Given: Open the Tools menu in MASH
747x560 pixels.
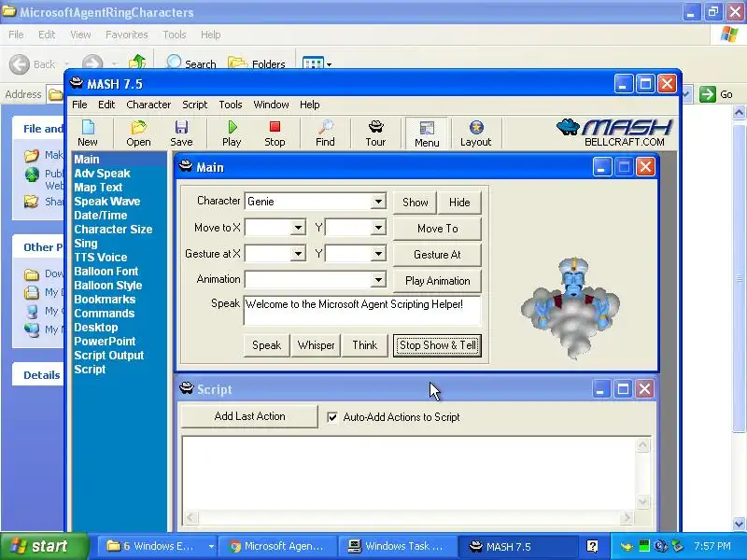Looking at the screenshot, I should pyautogui.click(x=231, y=105).
